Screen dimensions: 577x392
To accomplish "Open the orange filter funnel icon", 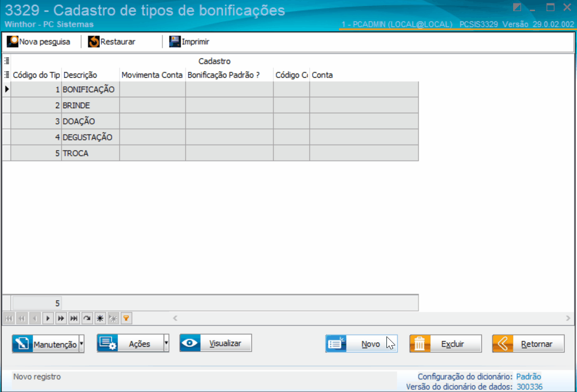I will point(126,319).
